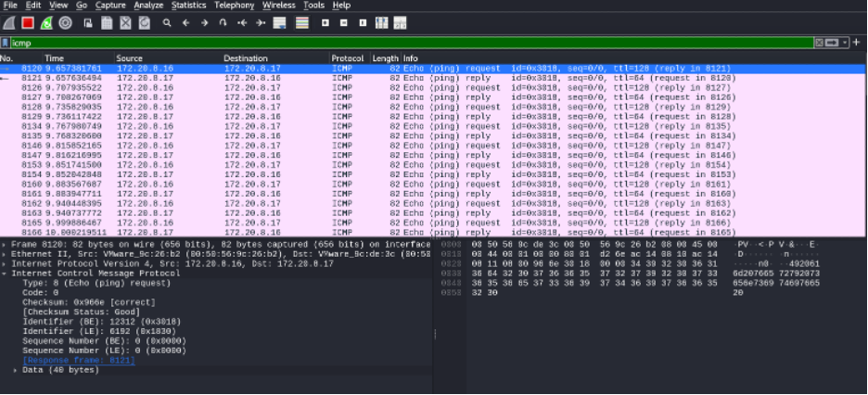Open recent display filters dropdown arrow
Image resolution: width=868 pixels, height=395 pixels.
coord(845,43)
